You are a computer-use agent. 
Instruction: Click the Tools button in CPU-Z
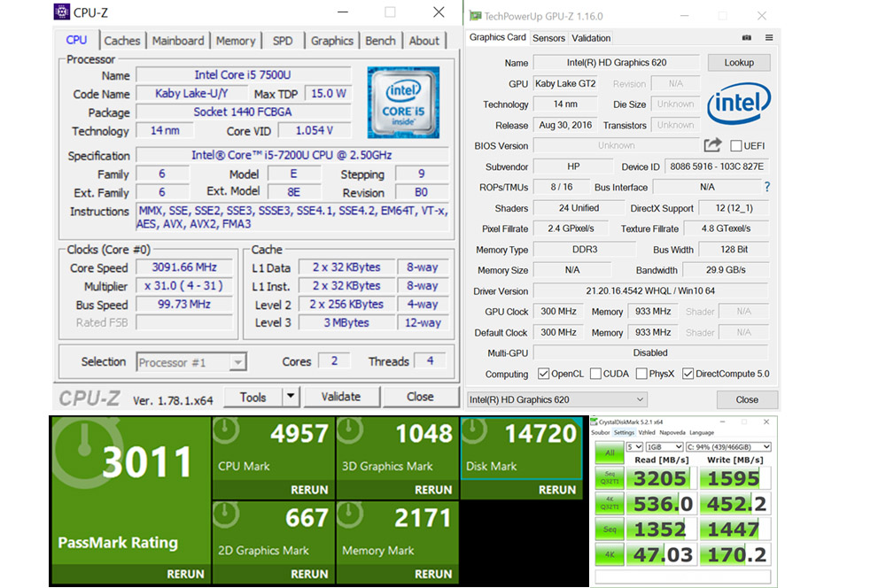tap(253, 397)
